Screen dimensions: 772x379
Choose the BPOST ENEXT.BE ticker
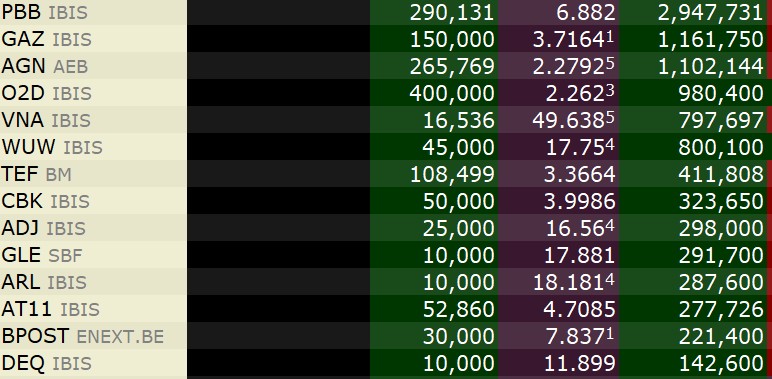[83, 337]
